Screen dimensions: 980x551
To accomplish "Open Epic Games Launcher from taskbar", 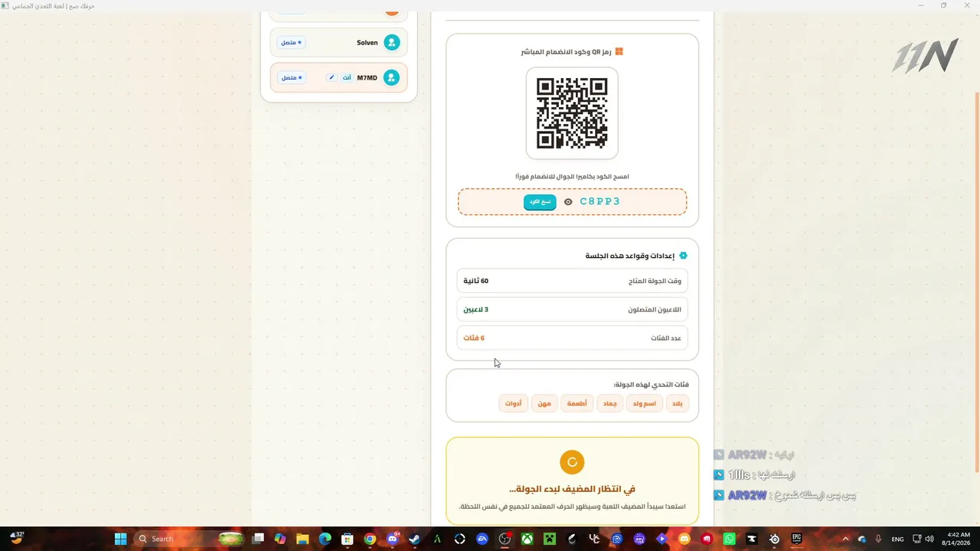I will click(x=797, y=539).
